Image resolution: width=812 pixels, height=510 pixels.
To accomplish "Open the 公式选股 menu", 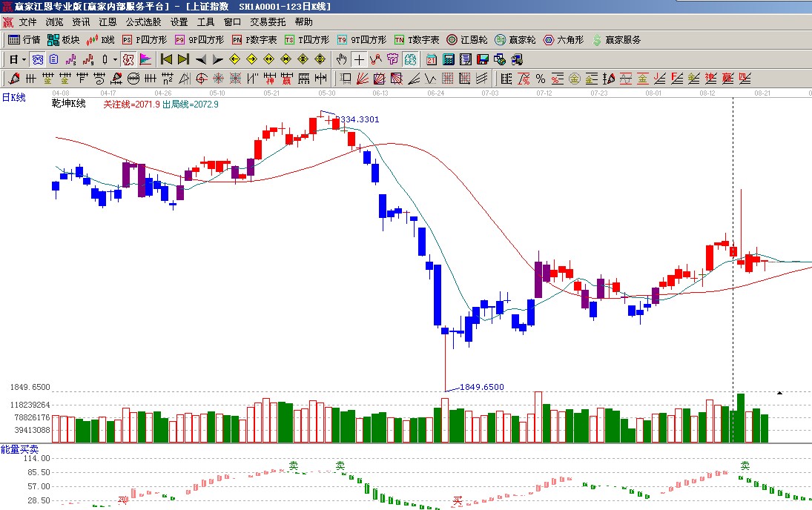I will click(x=143, y=22).
